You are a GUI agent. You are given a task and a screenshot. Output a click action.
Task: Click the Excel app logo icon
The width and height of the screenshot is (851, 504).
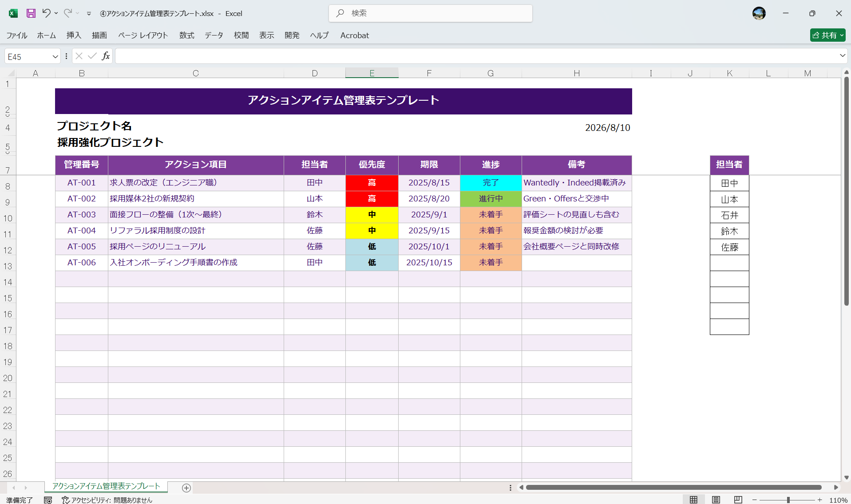(13, 13)
